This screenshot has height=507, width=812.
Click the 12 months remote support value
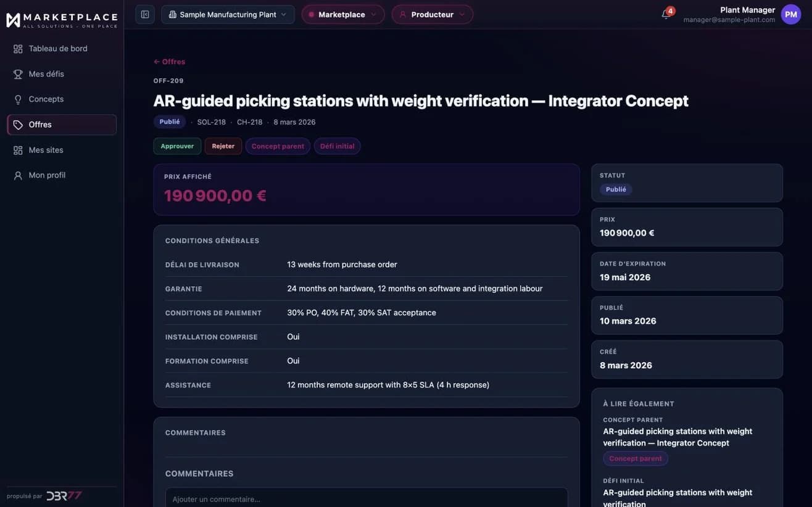tap(388, 385)
